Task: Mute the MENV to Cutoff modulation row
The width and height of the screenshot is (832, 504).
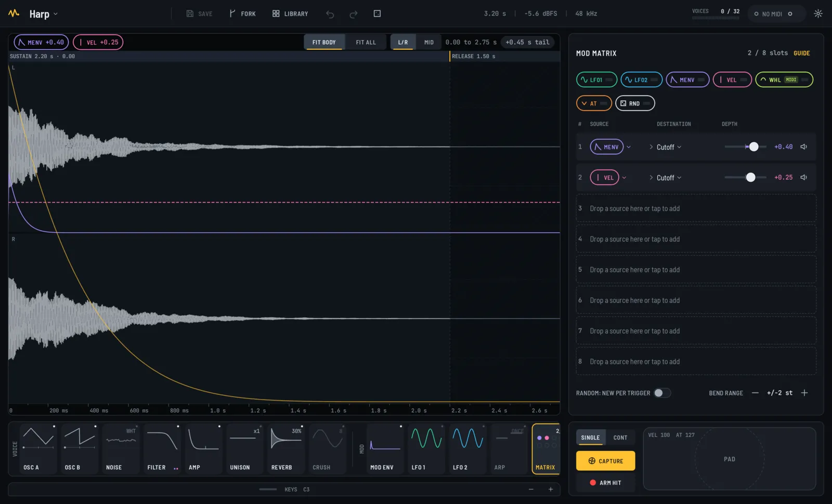Action: [x=804, y=147]
